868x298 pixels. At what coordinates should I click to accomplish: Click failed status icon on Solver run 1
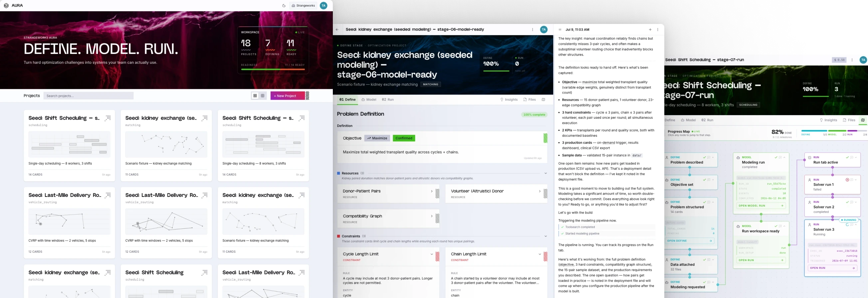847,180
